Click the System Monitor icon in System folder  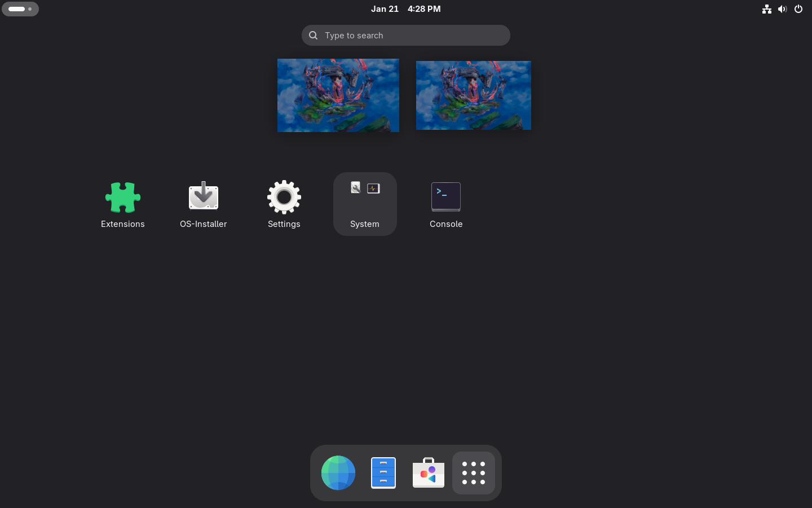tap(373, 189)
